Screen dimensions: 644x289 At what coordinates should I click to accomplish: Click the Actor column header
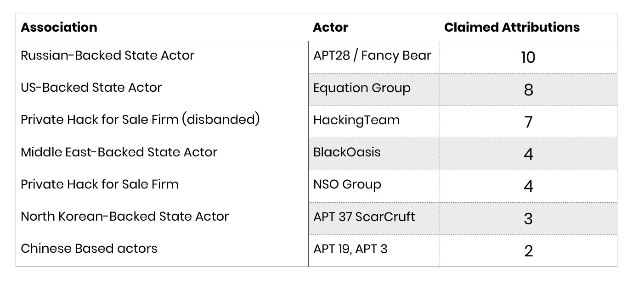pyautogui.click(x=330, y=28)
